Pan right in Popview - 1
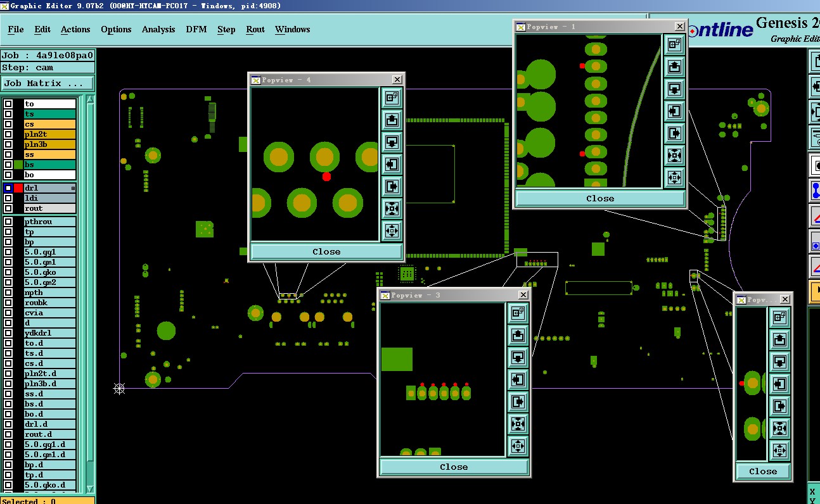The width and height of the screenshot is (820, 504). click(675, 133)
